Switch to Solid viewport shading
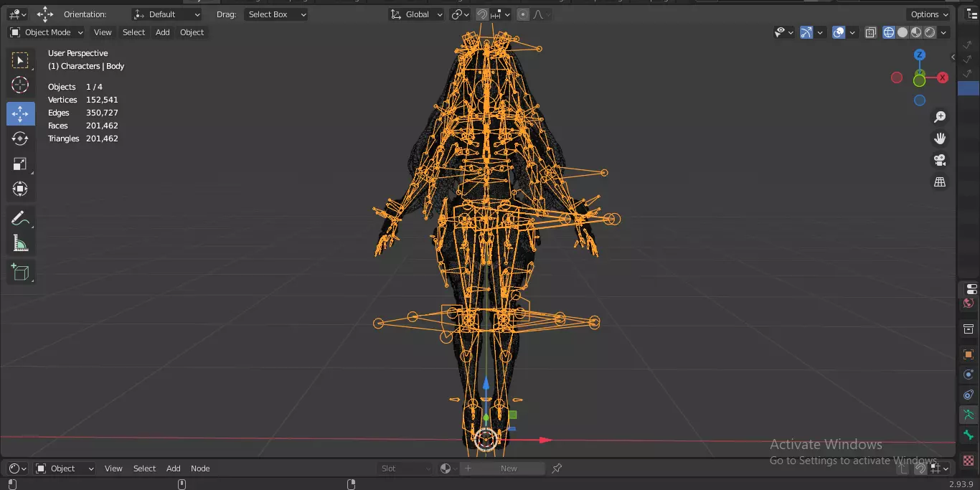Screen dimensions: 980x490 (x=903, y=32)
